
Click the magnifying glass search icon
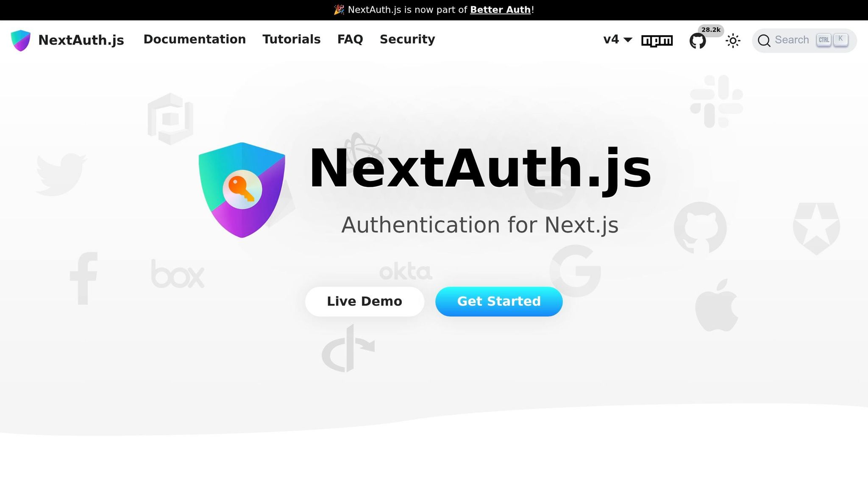pos(764,41)
